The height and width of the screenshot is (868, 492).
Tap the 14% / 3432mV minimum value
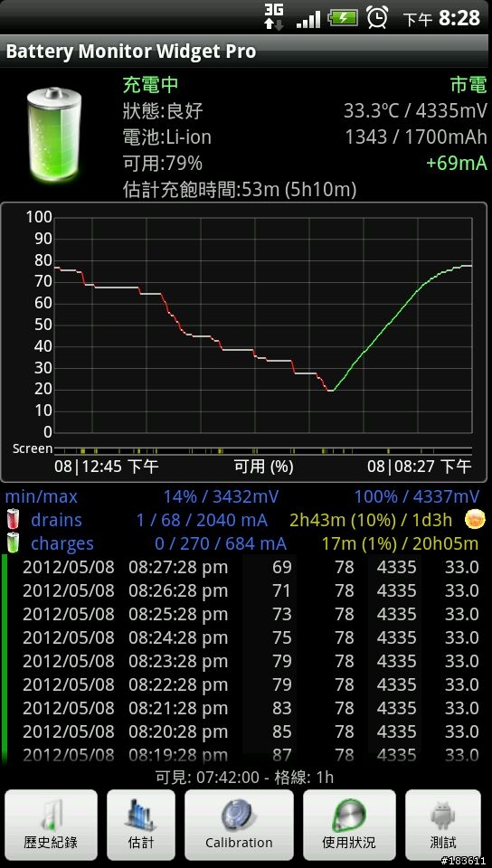click(221, 496)
